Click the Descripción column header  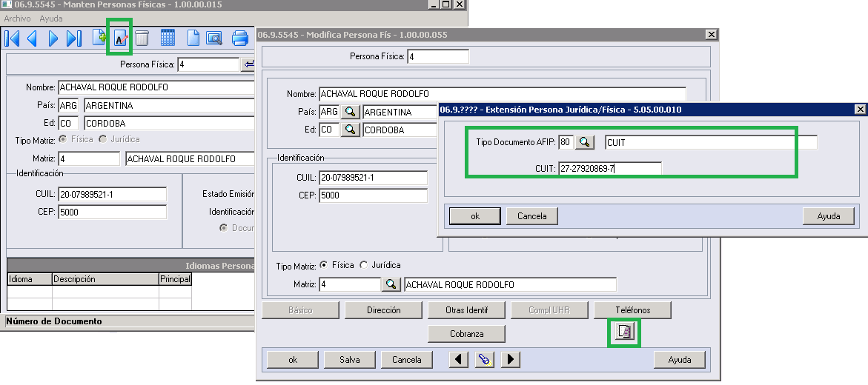point(105,279)
